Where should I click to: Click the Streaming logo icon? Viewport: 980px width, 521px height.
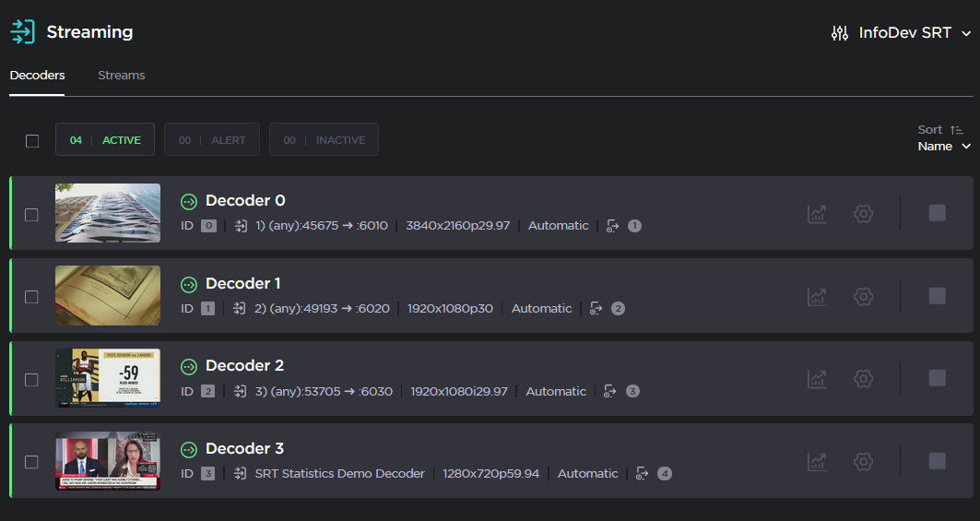tap(22, 32)
